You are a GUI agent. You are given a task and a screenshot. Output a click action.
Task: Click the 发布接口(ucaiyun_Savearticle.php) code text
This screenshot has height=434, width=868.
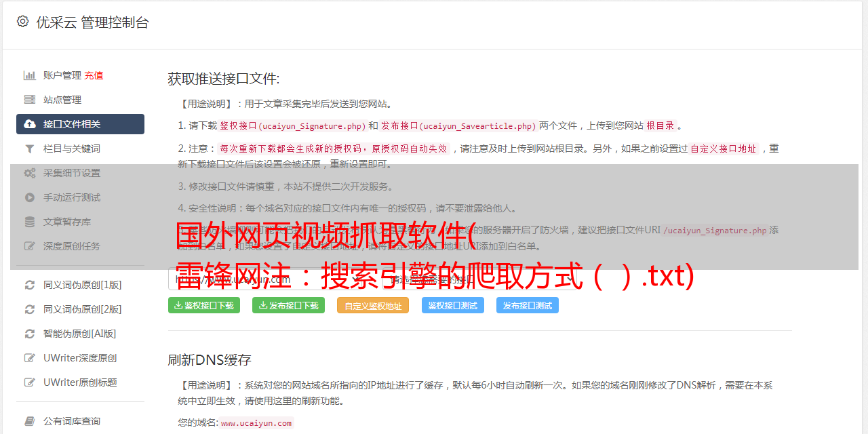click(458, 125)
